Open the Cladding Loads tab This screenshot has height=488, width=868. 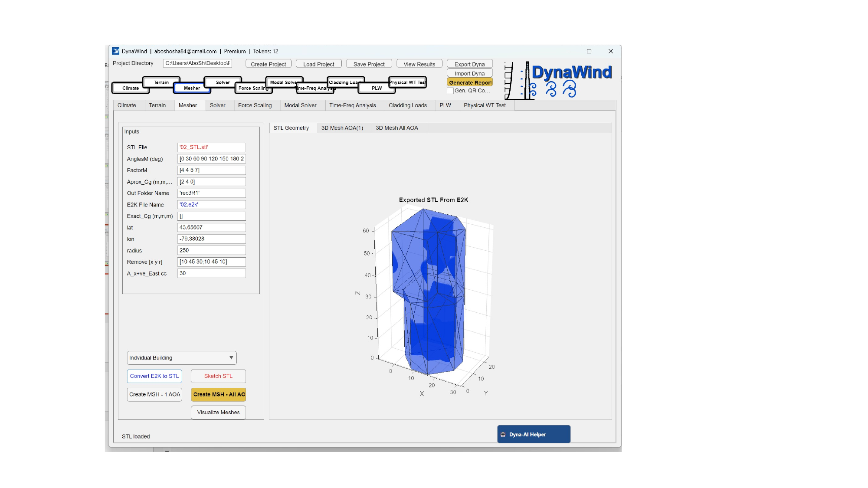[407, 105]
